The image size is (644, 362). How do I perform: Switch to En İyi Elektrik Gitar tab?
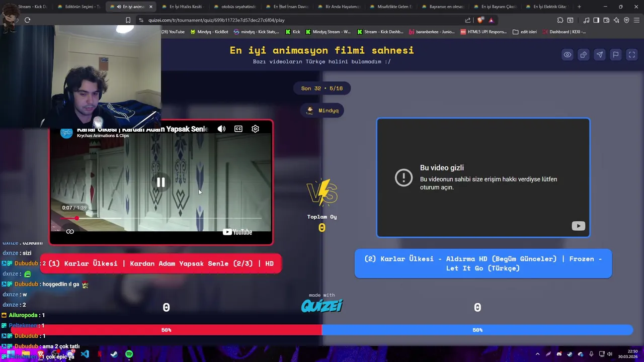pyautogui.click(x=546, y=7)
